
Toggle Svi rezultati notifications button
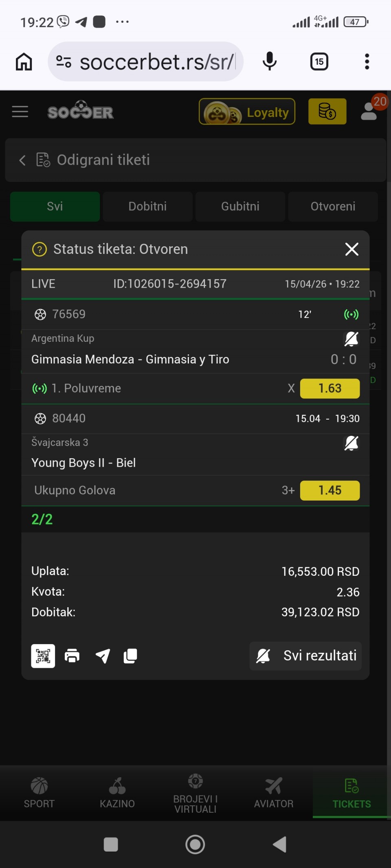(305, 656)
